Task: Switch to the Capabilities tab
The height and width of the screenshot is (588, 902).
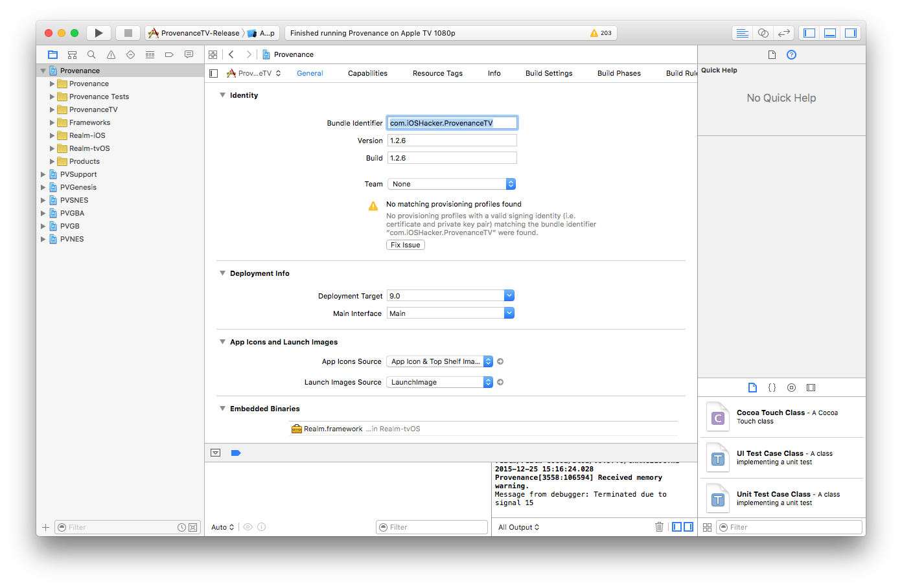Action: click(x=367, y=73)
